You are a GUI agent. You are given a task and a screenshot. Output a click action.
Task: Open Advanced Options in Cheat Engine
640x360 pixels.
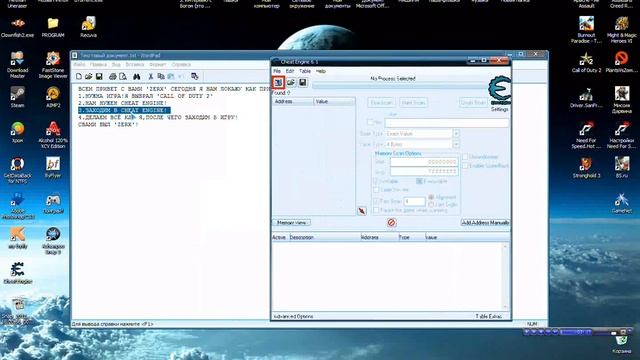tap(293, 316)
